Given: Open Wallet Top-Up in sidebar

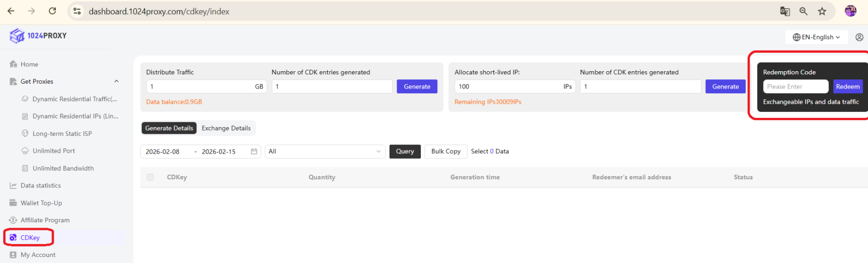Looking at the screenshot, I should pos(41,203).
